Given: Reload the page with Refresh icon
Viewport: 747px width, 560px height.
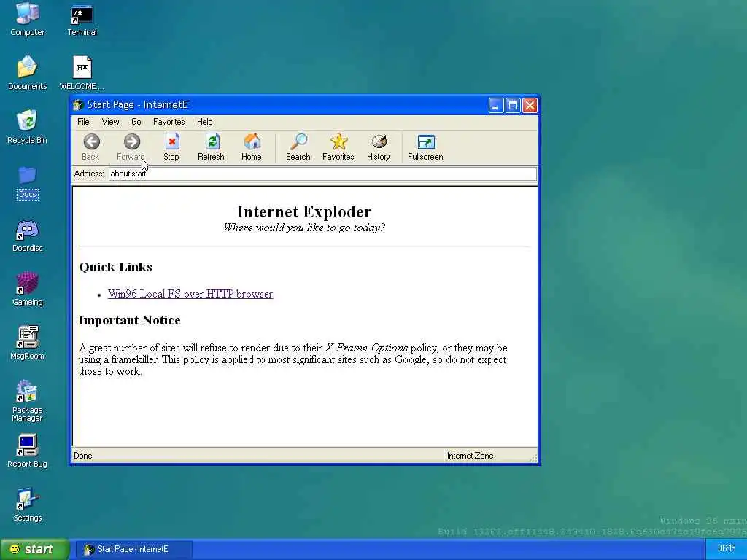Looking at the screenshot, I should 212,142.
